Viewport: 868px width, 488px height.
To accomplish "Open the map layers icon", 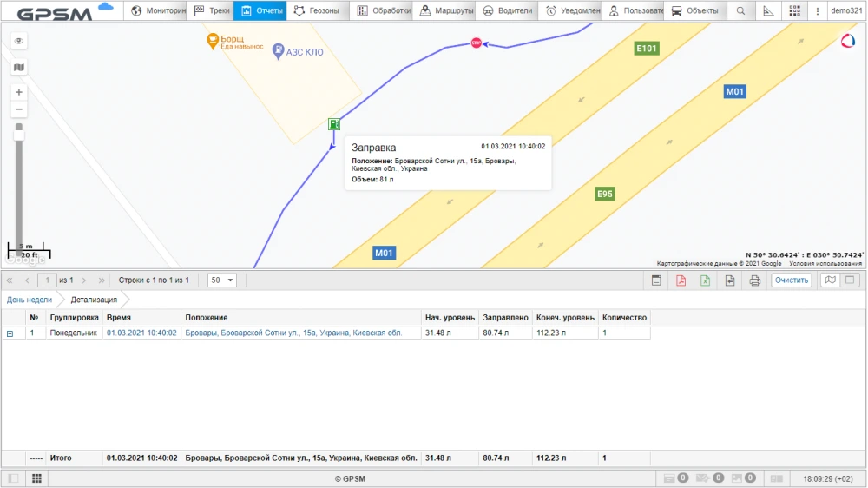I will (19, 67).
